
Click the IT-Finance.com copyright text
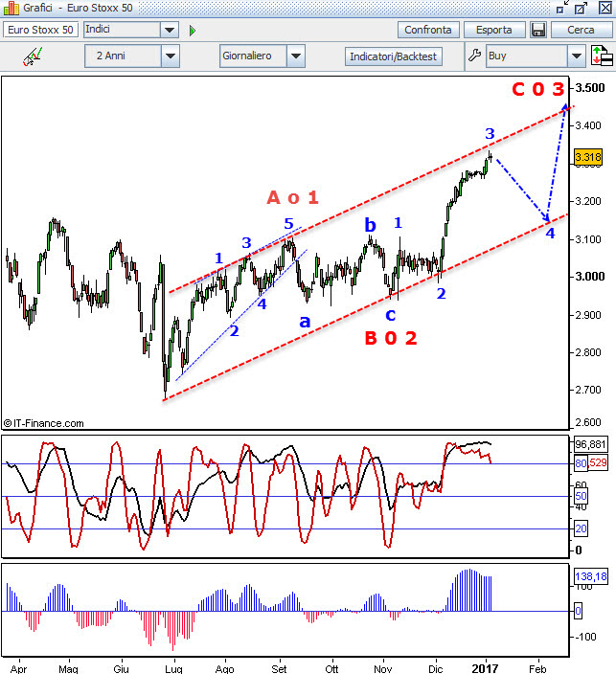[43, 423]
